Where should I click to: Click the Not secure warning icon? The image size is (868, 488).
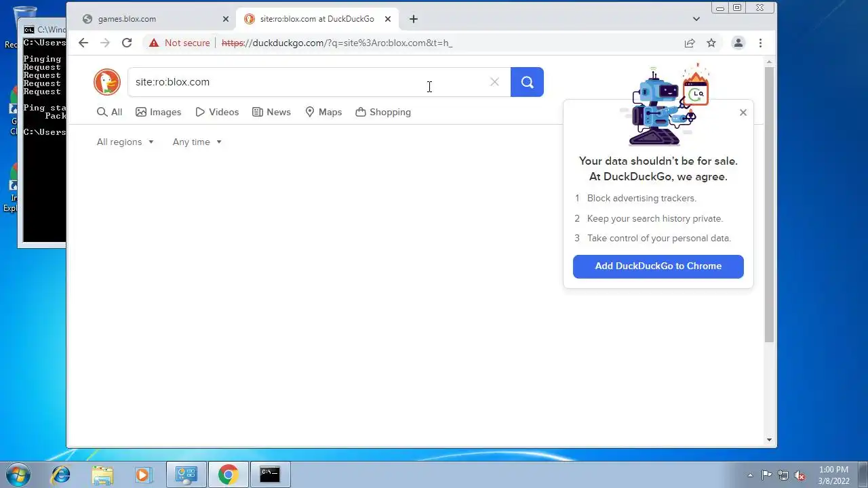(x=154, y=43)
